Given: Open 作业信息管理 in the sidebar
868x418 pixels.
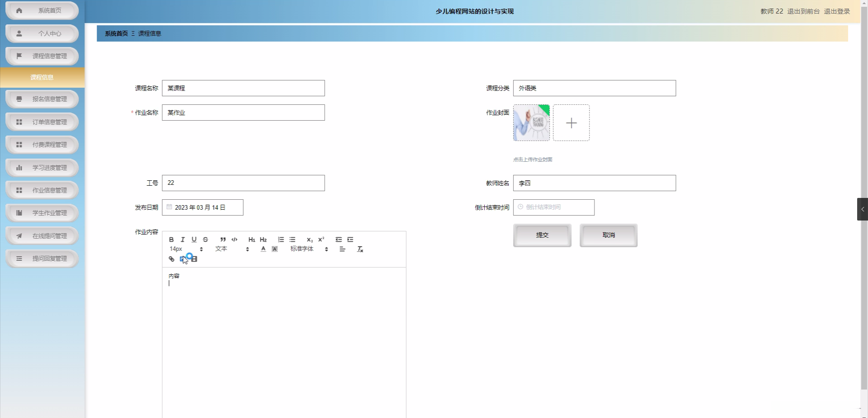Looking at the screenshot, I should tap(42, 190).
